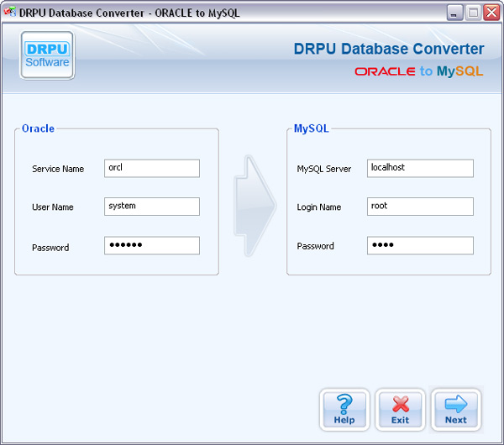Click the Service Name label

tap(58, 169)
